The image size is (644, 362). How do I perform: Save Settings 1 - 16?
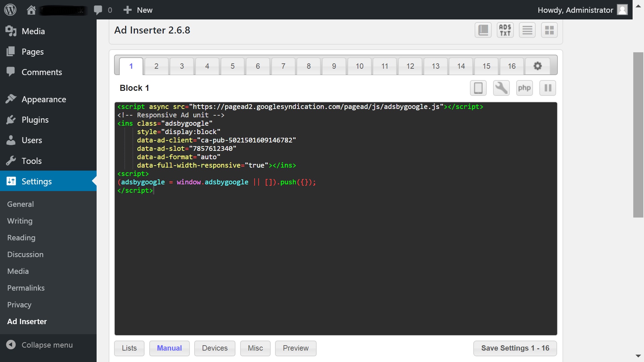click(x=515, y=348)
